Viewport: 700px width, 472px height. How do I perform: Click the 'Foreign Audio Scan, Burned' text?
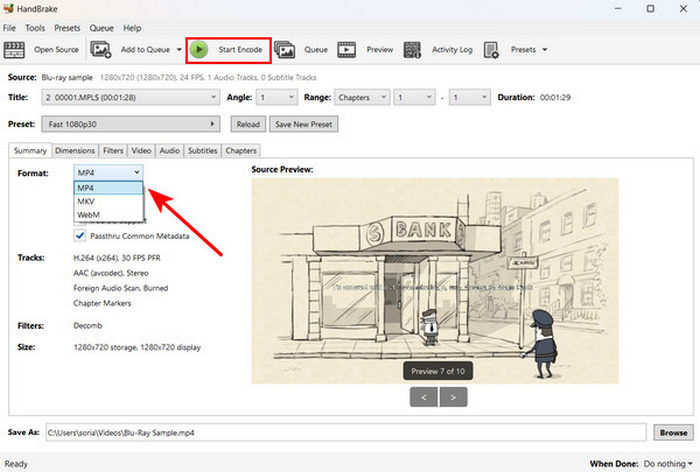pos(121,288)
